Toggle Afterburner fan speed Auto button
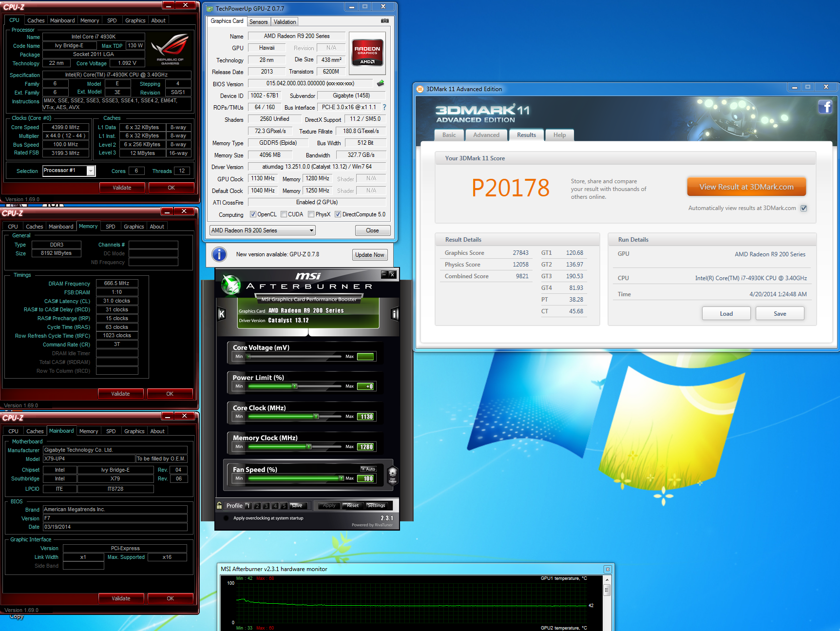Viewport: 840px width, 631px height. tap(368, 469)
